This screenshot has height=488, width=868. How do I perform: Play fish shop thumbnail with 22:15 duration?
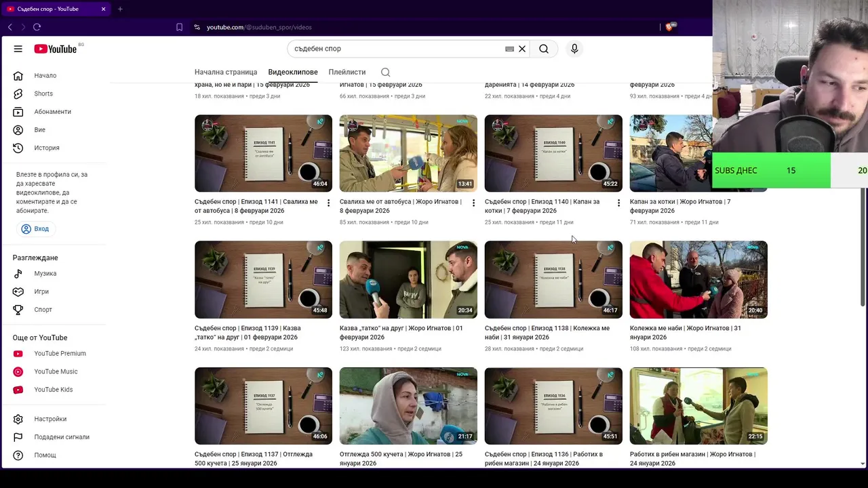[698, 406]
